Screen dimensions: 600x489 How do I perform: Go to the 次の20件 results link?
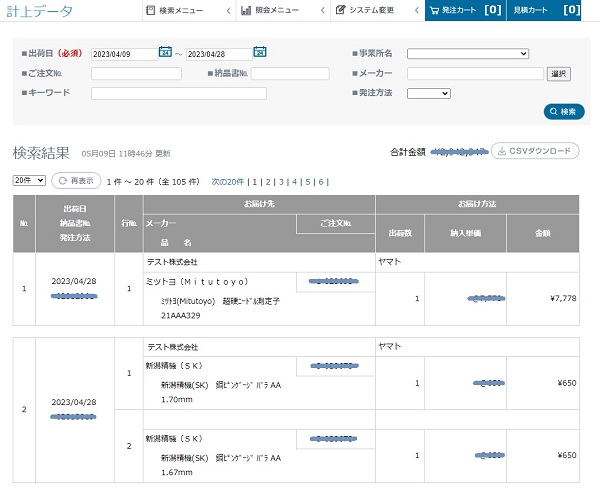point(228,182)
